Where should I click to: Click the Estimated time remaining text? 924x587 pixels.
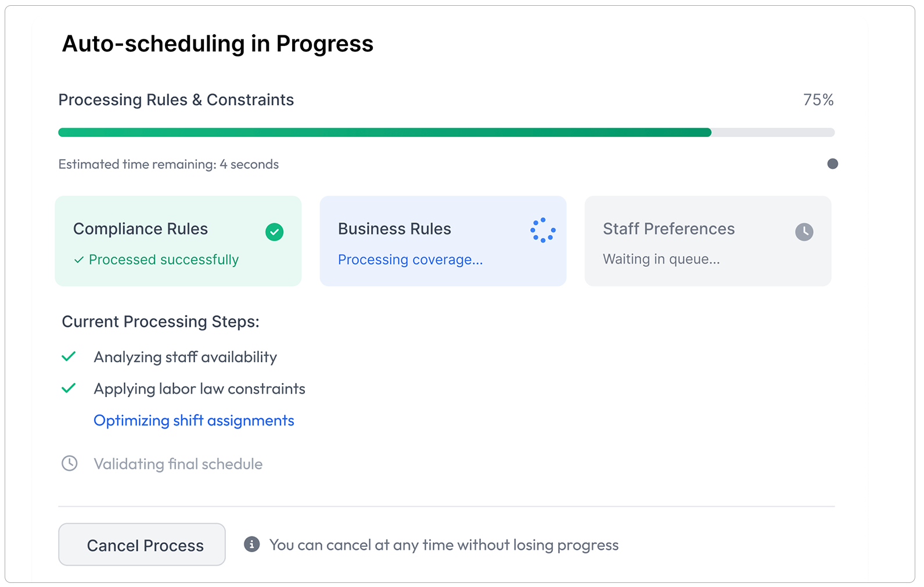pyautogui.click(x=168, y=164)
